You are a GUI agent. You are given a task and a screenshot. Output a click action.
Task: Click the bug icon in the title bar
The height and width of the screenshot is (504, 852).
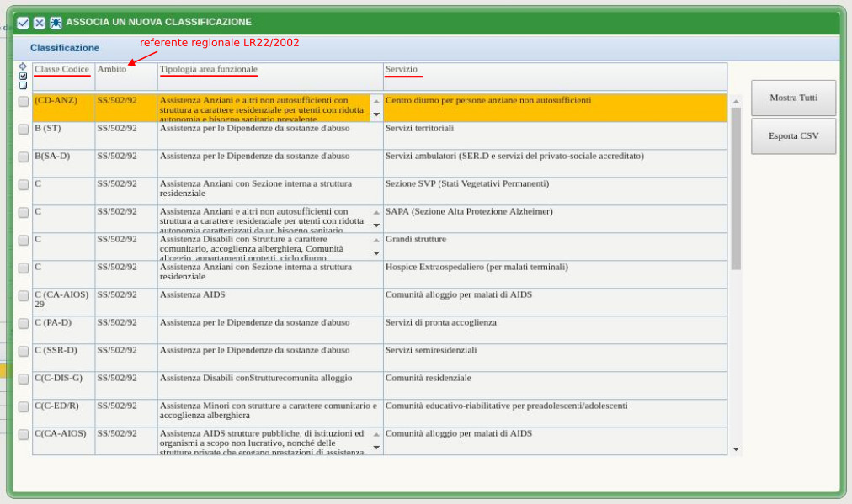click(56, 22)
